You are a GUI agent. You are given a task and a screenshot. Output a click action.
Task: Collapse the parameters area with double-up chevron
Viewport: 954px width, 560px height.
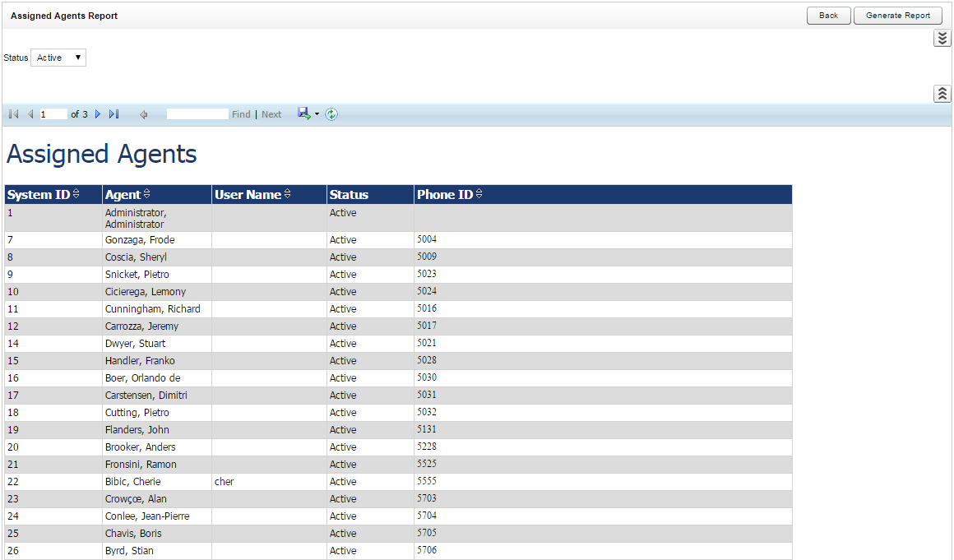[942, 94]
